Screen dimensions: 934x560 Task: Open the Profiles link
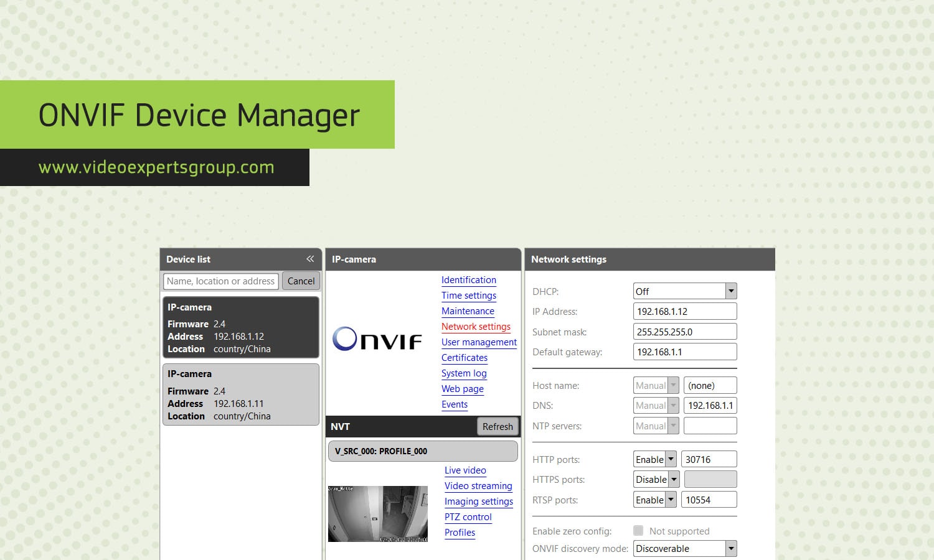(x=460, y=533)
